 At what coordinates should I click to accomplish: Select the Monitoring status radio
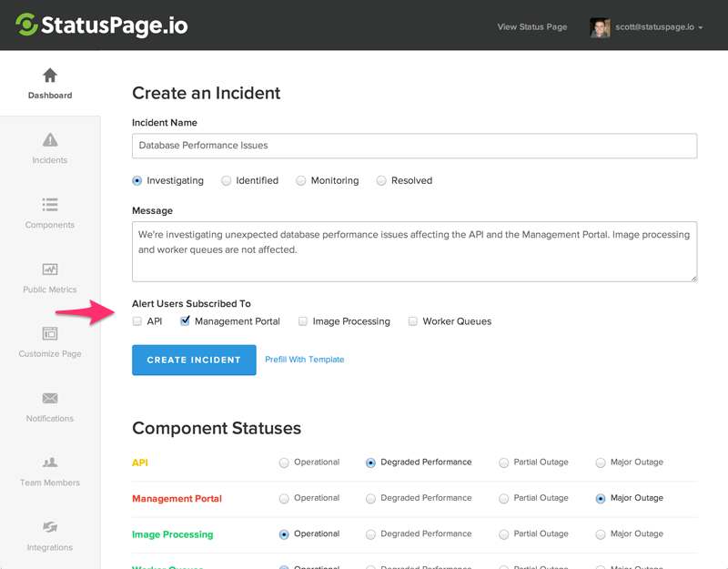click(301, 180)
